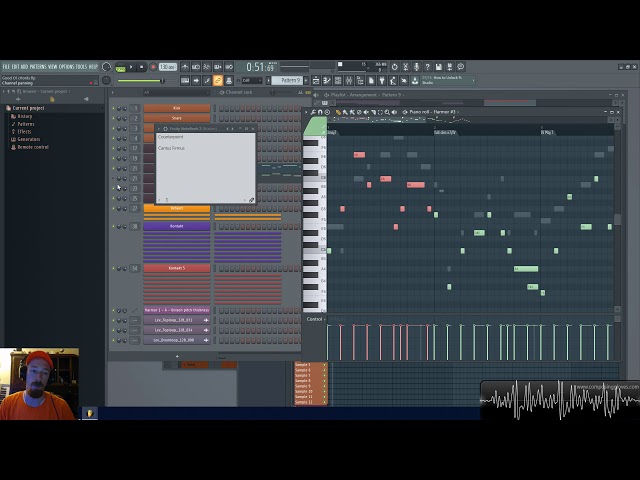Open the Pattern 9 selector
The image size is (640, 480).
click(x=287, y=80)
